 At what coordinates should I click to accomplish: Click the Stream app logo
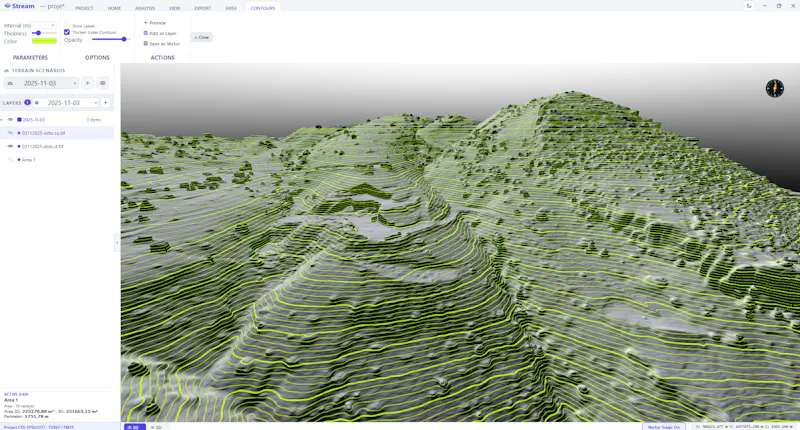(7, 6)
